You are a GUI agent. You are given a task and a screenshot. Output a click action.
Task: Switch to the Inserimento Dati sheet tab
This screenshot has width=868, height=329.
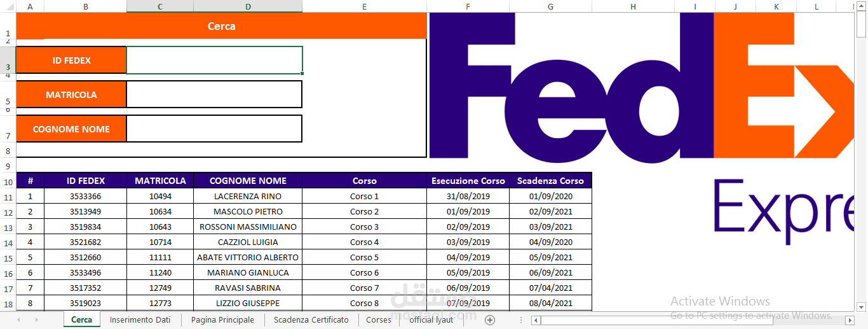coord(140,319)
